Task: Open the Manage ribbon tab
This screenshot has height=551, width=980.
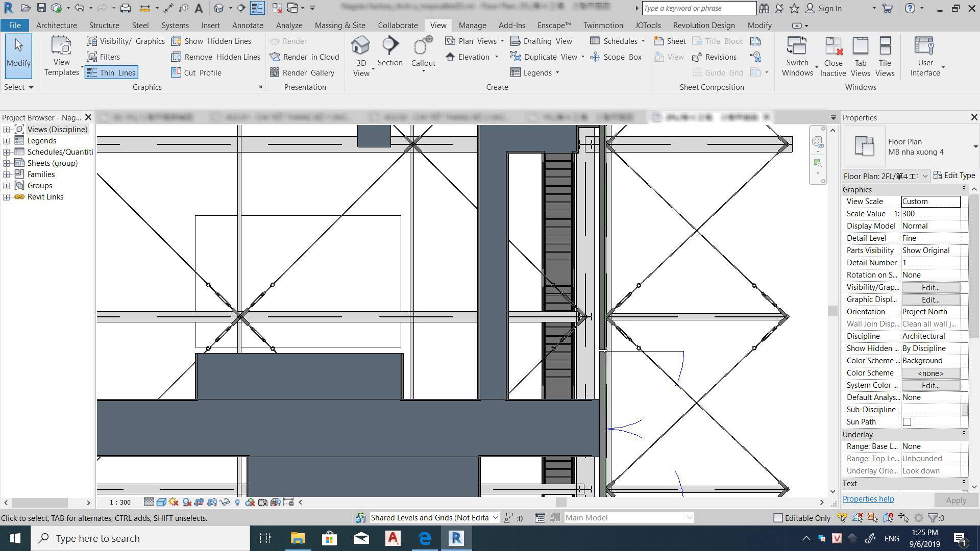Action: [472, 25]
